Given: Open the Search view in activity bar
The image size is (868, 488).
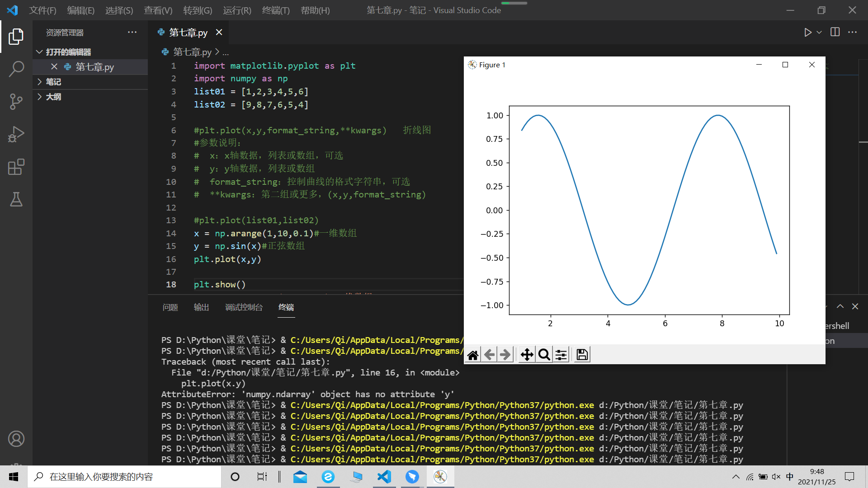Looking at the screenshot, I should coord(16,69).
